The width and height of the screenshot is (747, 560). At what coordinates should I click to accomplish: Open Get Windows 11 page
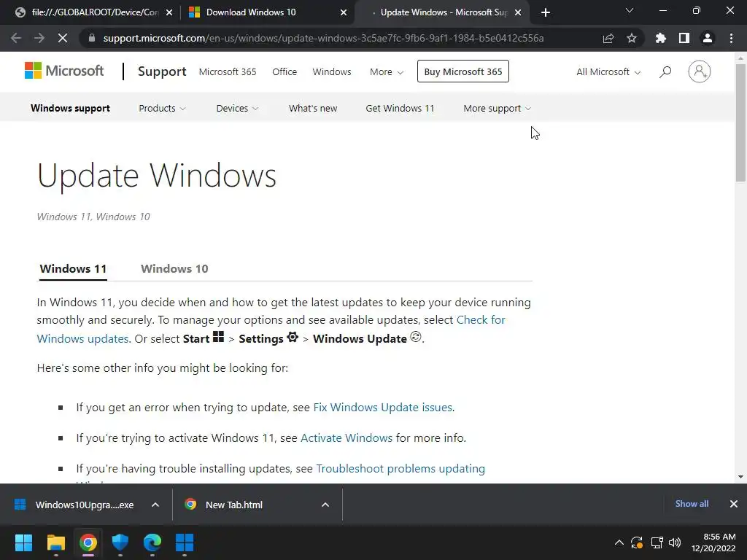400,108
